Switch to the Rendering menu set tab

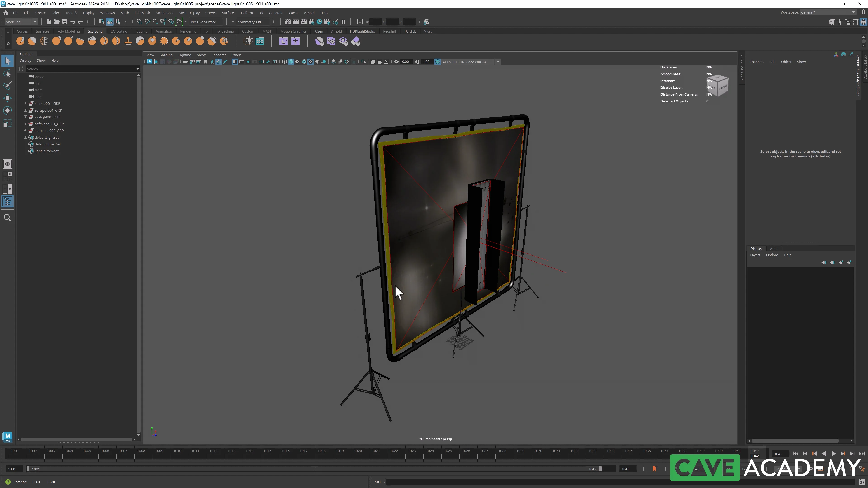pyautogui.click(x=188, y=31)
